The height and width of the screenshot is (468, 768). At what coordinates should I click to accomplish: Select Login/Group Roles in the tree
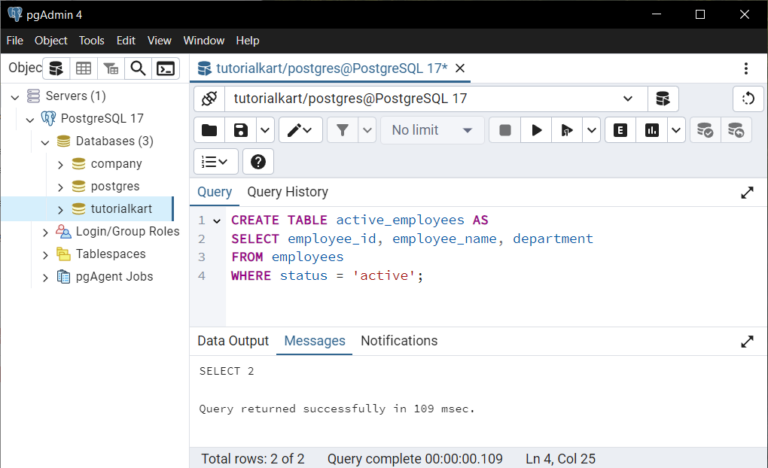127,231
